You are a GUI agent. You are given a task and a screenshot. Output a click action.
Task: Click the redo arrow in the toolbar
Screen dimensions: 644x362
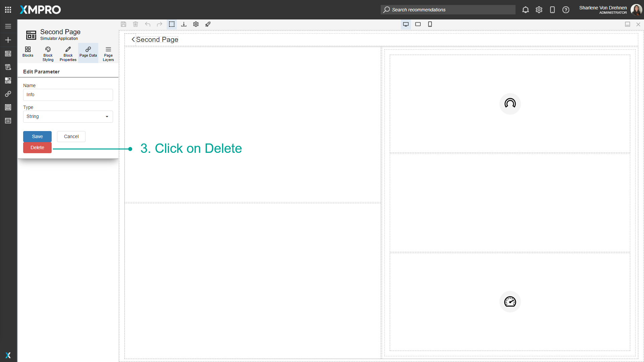tap(160, 24)
